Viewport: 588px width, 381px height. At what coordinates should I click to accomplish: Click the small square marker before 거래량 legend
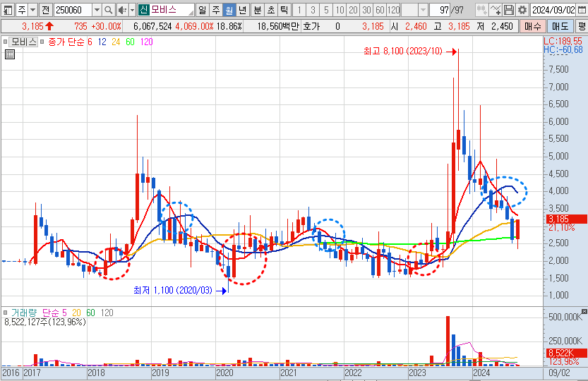point(5,313)
